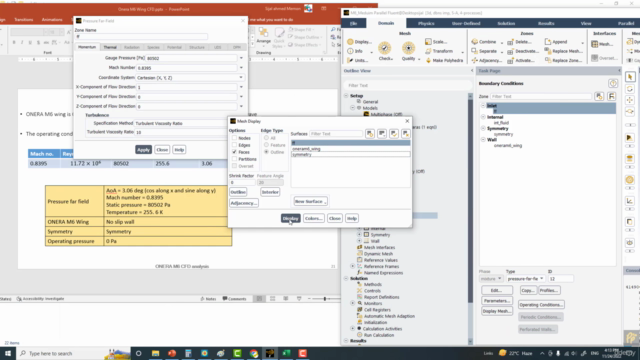
Task: Switch to Thermal tab in Pressure Far-Field
Action: point(110,47)
